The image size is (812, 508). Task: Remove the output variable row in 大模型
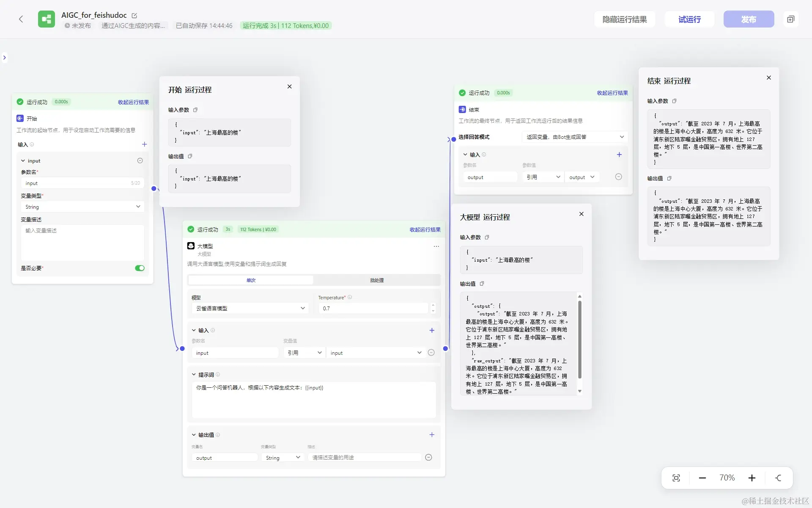[428, 458]
